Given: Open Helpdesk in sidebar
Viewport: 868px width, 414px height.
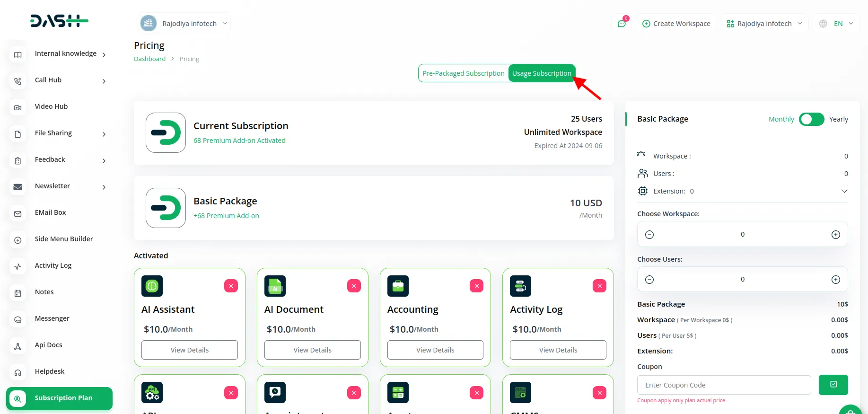Looking at the screenshot, I should click(50, 371).
